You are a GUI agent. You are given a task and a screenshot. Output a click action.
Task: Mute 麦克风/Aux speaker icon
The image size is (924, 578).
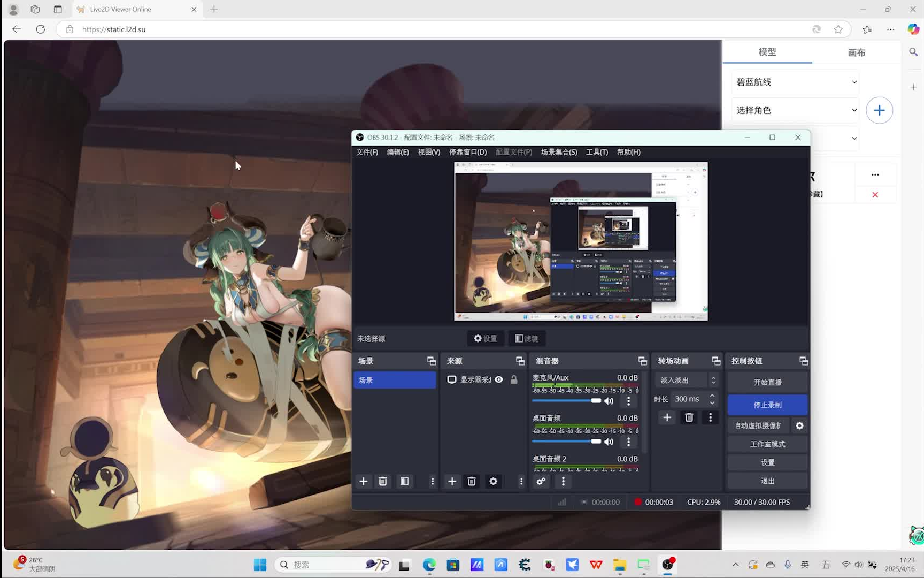pyautogui.click(x=609, y=401)
